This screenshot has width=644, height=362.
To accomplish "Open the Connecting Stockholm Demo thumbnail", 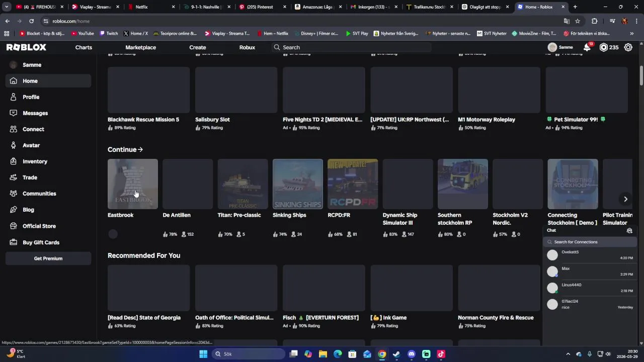I will pos(573,184).
